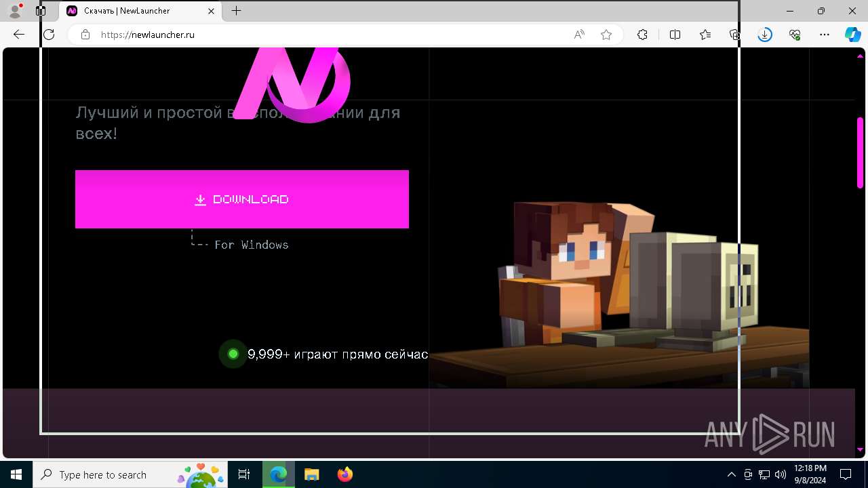This screenshot has width=868, height=488.
Task: Click the '9,999+ играют прямо сейчас' text
Action: tap(338, 354)
